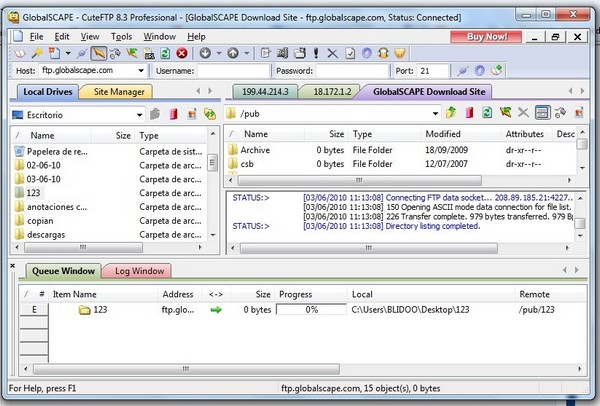Open the New document dropdown arrow

tap(68, 53)
